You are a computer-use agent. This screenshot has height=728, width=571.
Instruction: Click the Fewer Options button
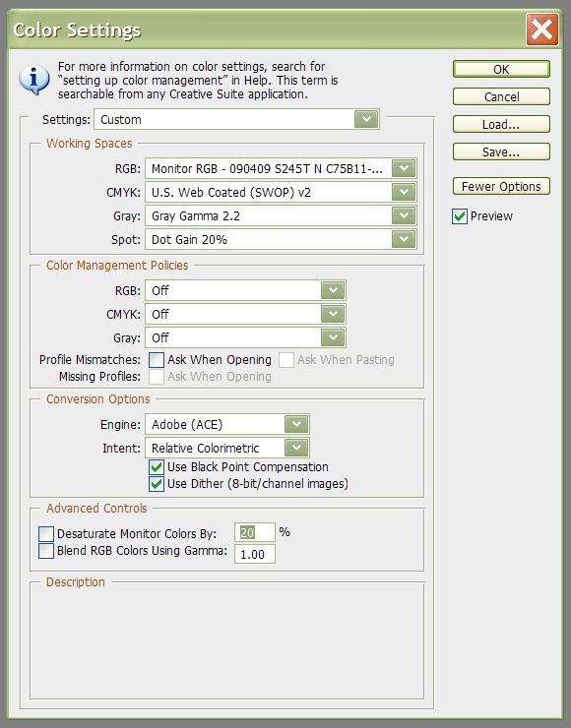(501, 186)
